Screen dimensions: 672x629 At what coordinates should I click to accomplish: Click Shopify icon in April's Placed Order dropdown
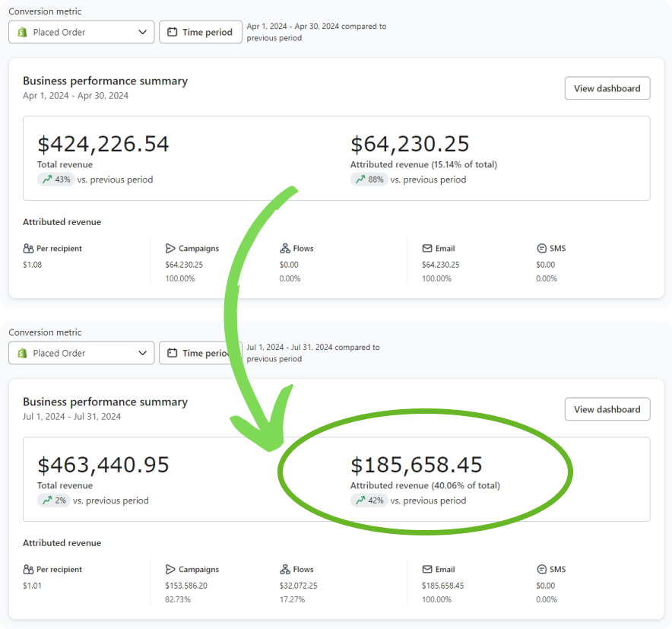23,33
